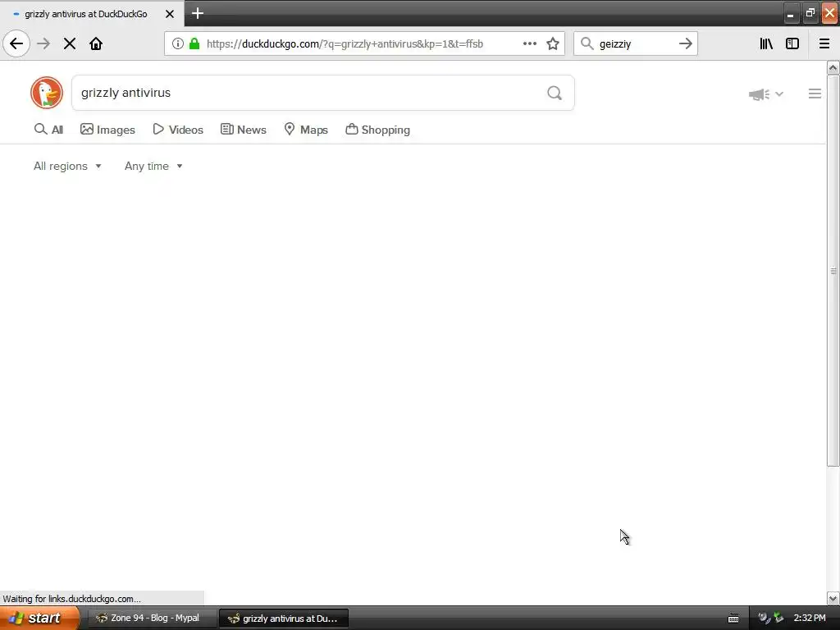The image size is (840, 630).
Task: Bookmark this page with the star icon
Action: [x=553, y=43]
